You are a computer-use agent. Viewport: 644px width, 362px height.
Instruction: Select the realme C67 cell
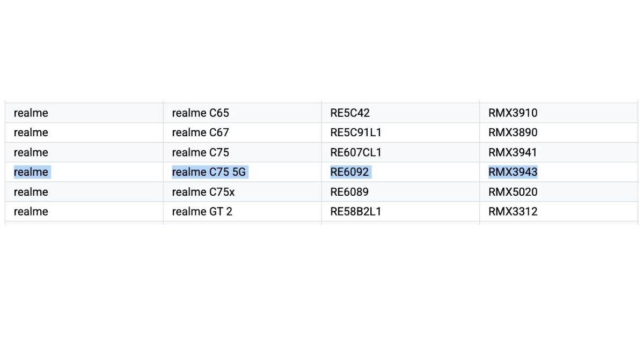(200, 132)
